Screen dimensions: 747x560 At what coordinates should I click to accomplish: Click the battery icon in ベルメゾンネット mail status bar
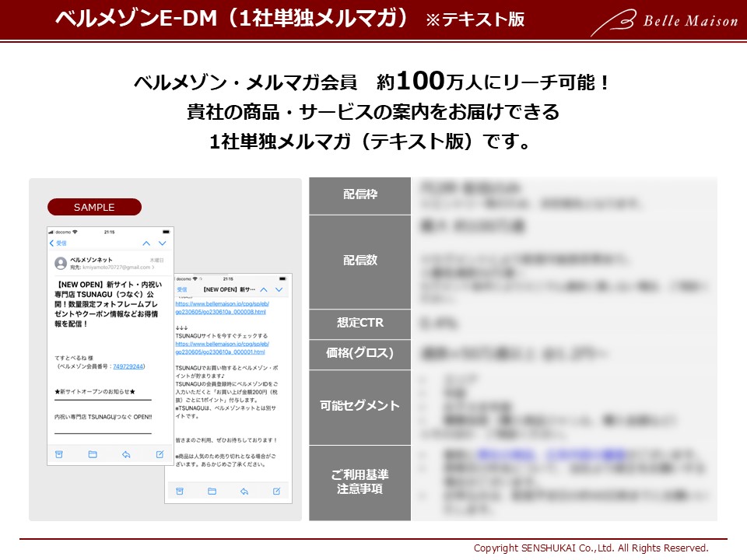166,232
